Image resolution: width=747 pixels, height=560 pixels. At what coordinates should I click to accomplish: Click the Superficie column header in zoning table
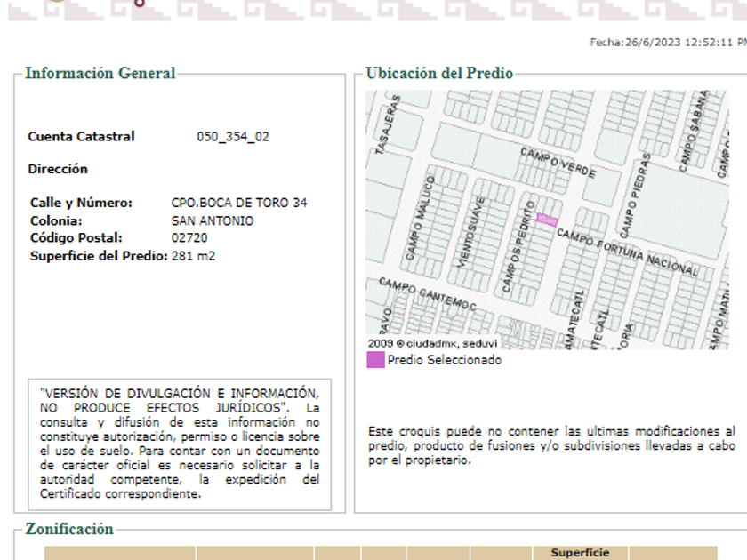point(580,553)
